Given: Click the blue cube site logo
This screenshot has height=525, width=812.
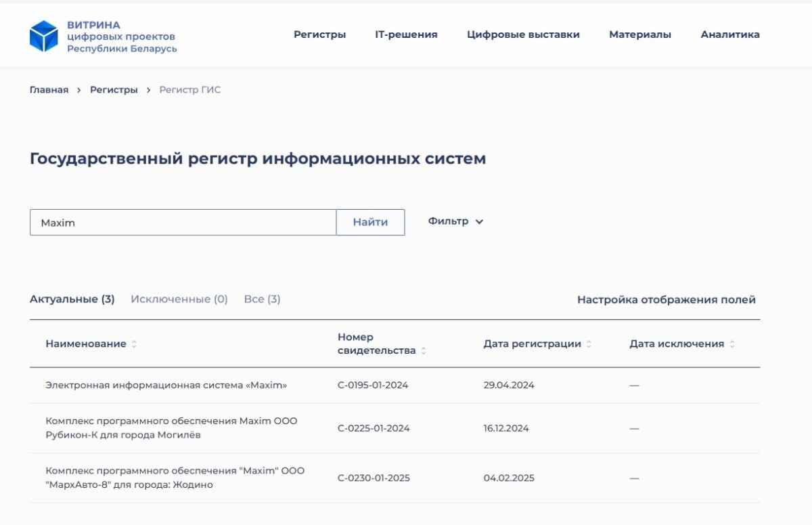Looking at the screenshot, I should pos(44,35).
